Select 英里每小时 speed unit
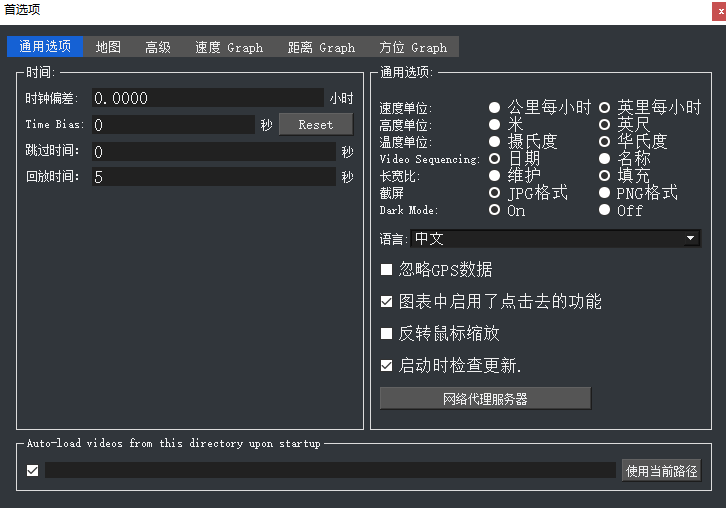The width and height of the screenshot is (726, 508). [x=650, y=107]
